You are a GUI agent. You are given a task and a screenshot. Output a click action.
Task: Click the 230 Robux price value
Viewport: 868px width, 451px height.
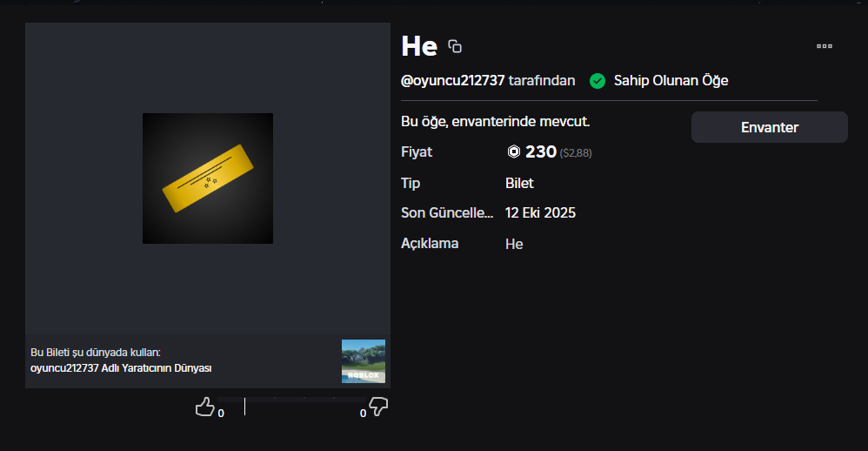click(x=540, y=152)
